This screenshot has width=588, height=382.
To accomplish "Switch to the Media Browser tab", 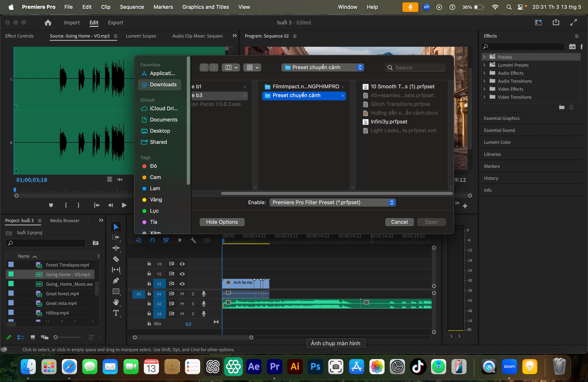I will (65, 220).
